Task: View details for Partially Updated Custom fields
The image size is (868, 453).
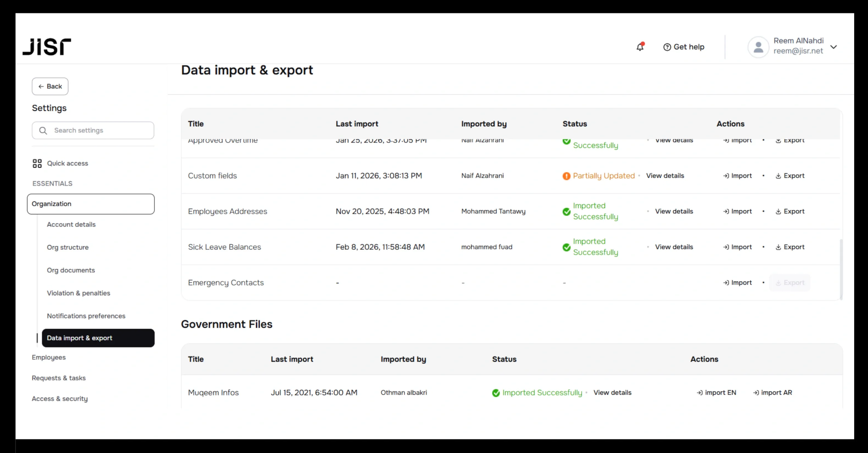Action: click(665, 176)
